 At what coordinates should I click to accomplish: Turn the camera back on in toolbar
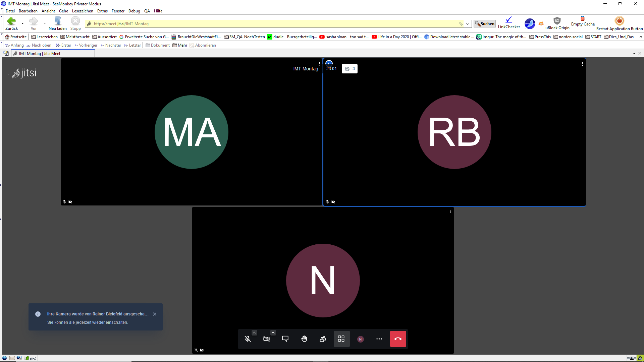266,339
